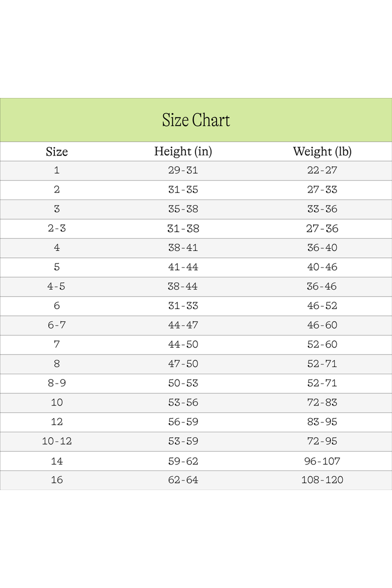
Task: Click weight value 108-120
Action: [x=322, y=480]
